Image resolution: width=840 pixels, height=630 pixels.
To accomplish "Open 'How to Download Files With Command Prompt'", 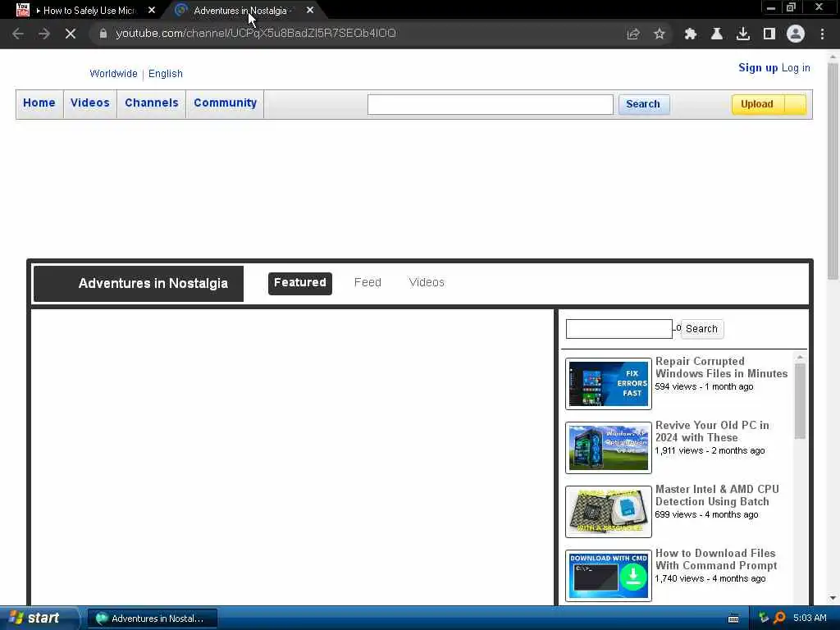I will pyautogui.click(x=716, y=559).
